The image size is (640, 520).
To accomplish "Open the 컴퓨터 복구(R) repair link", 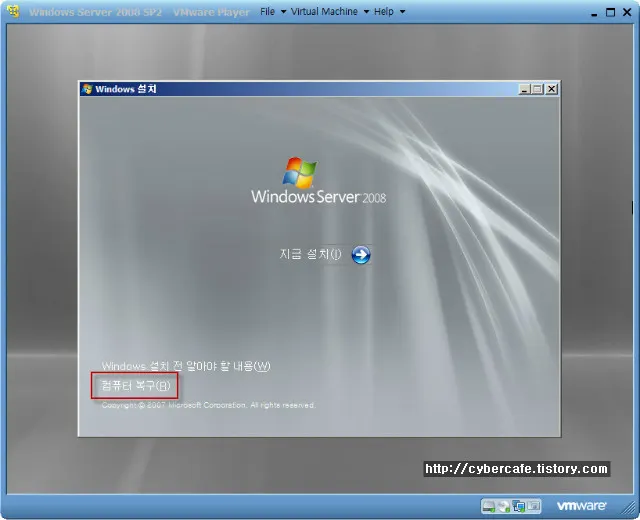I will pyautogui.click(x=135, y=385).
